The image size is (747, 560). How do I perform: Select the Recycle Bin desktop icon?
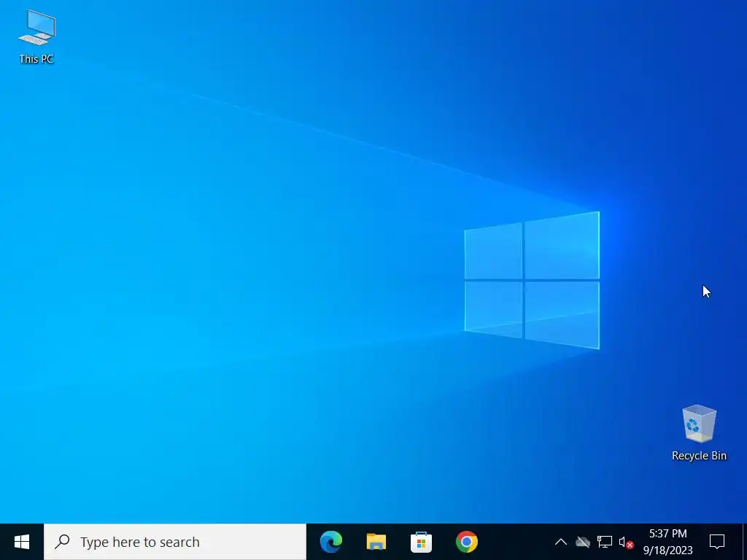click(x=699, y=433)
